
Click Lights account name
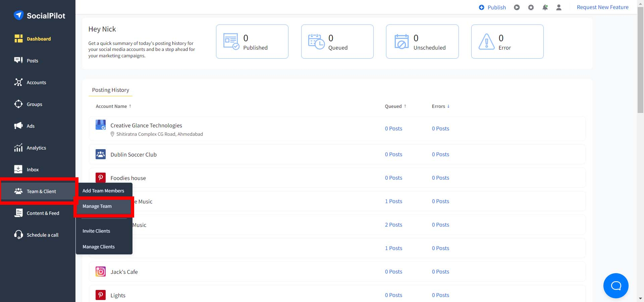tap(118, 295)
